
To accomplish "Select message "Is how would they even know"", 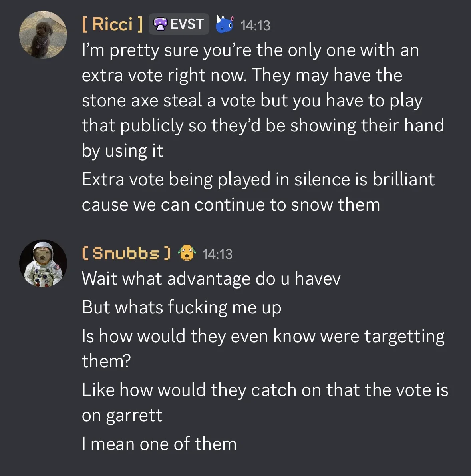I will (263, 349).
